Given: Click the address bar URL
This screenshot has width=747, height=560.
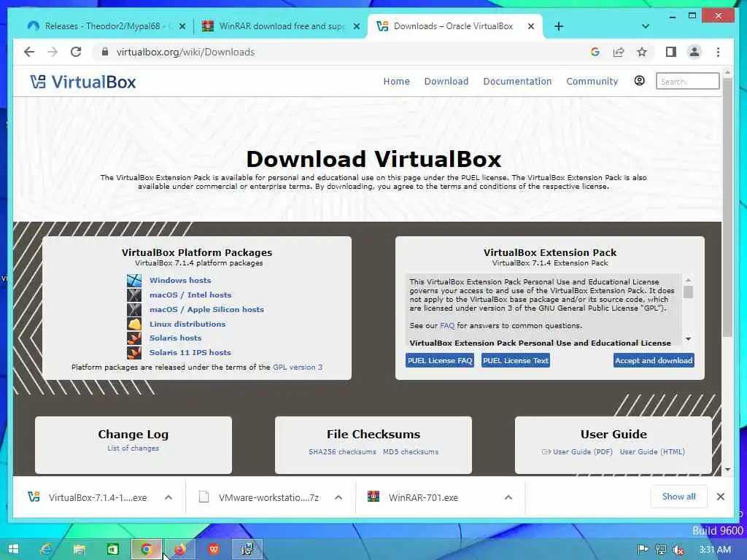Looking at the screenshot, I should 185,52.
